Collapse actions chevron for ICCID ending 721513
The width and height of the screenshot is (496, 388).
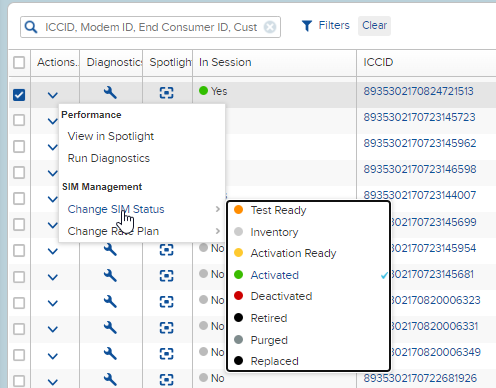tap(53, 96)
